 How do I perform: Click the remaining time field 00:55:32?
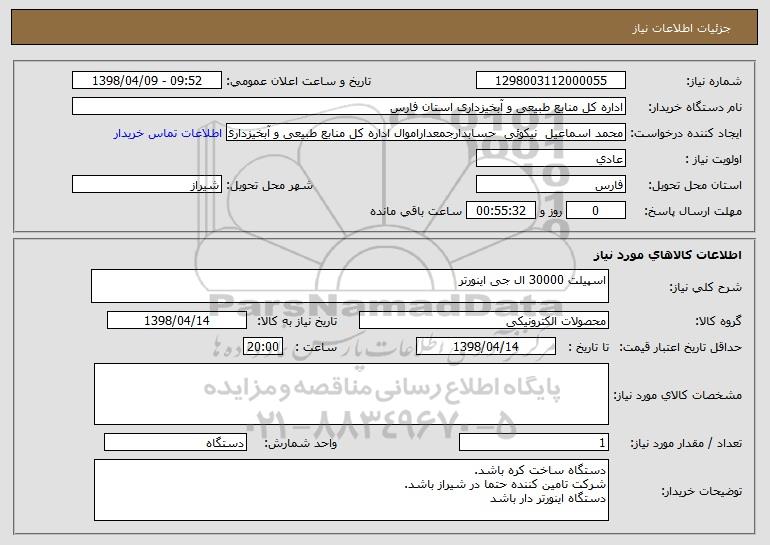(500, 211)
